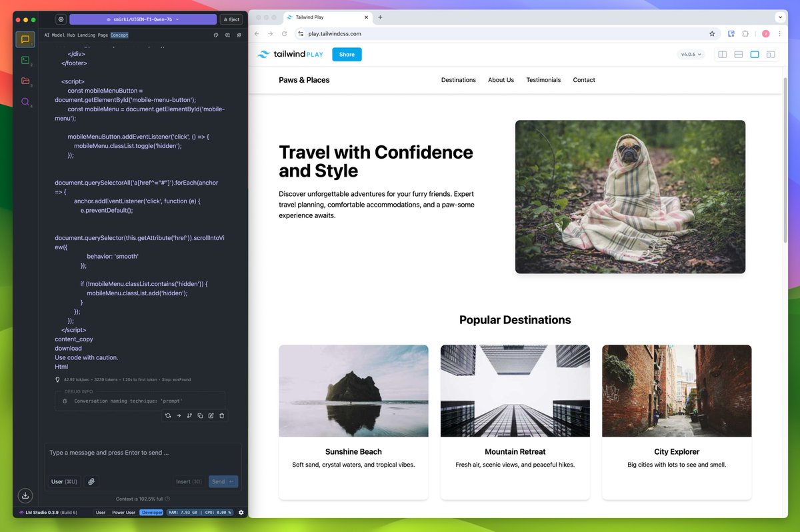This screenshot has width=800, height=532.
Task: Open Tailwind version v4.0.6 dropdown
Action: pos(691,54)
